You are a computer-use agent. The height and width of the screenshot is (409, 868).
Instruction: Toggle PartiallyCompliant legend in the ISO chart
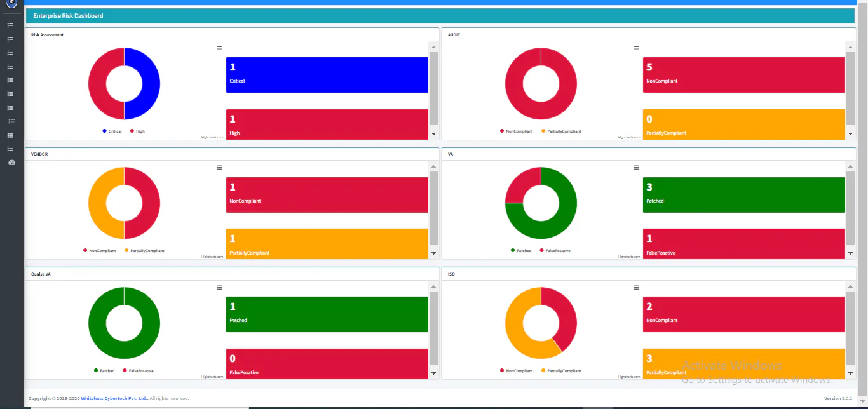pyautogui.click(x=561, y=371)
